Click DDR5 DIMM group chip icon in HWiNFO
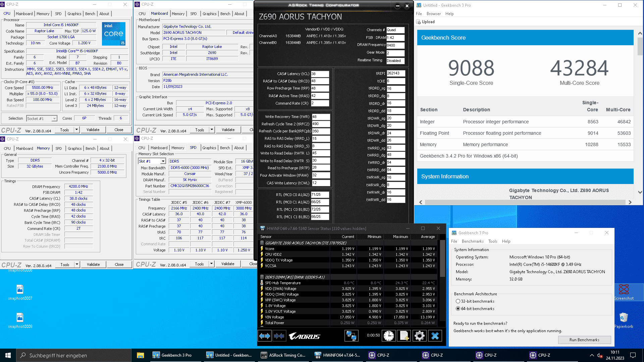Screen dimensions: 644x362 click(262, 277)
